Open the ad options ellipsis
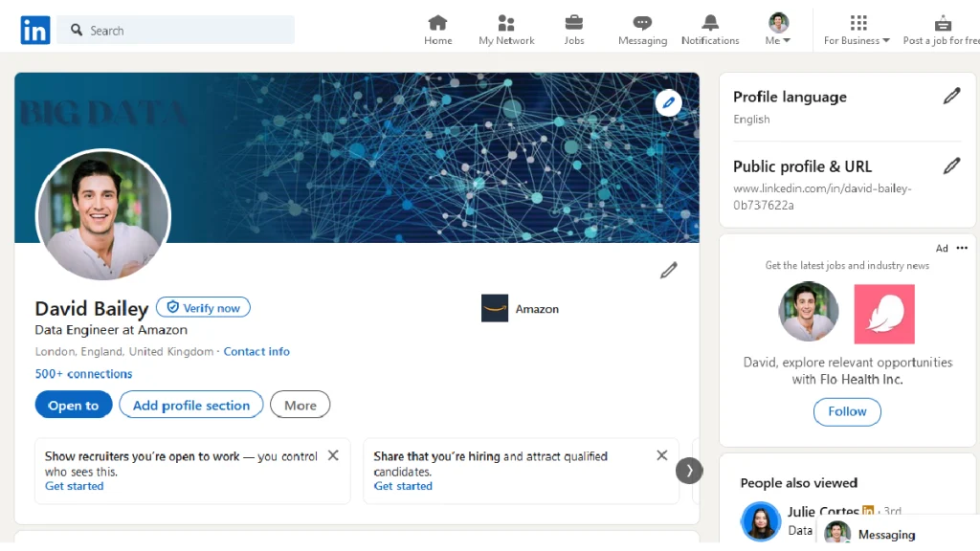Screen dimensions: 980x551 [x=962, y=247]
